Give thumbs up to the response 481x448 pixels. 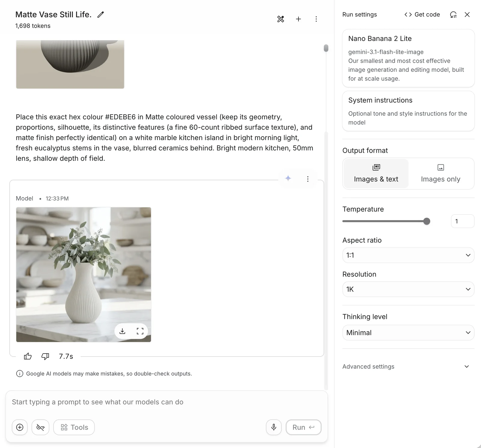[x=28, y=356]
